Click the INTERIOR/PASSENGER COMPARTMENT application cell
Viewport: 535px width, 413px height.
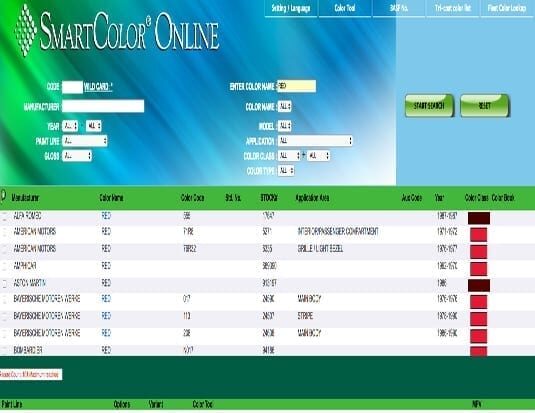click(338, 232)
